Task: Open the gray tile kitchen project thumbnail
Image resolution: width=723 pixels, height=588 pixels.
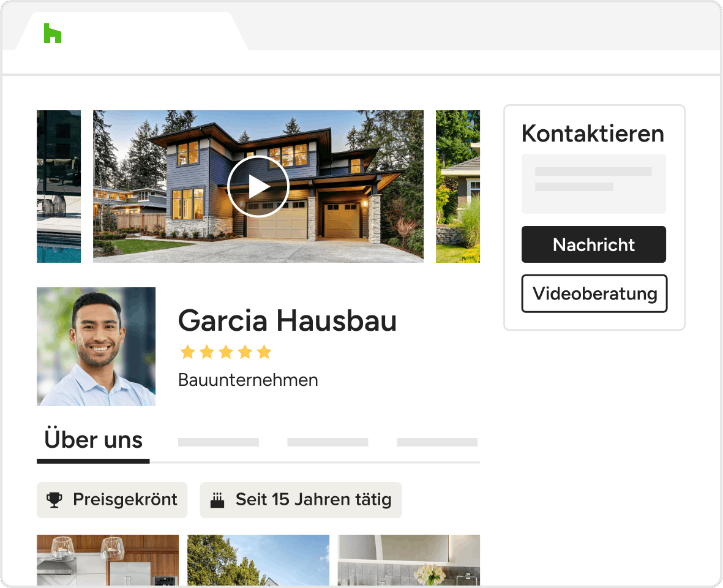Action: coord(409,560)
